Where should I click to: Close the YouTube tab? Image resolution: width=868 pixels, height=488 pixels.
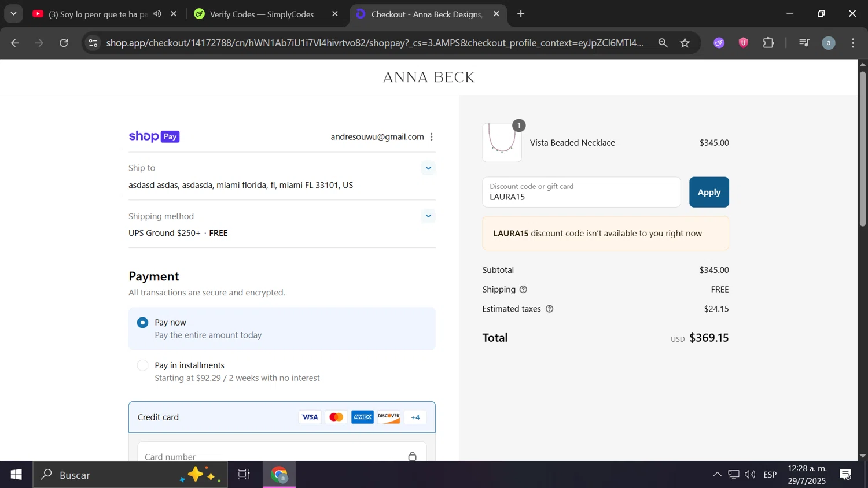174,14
